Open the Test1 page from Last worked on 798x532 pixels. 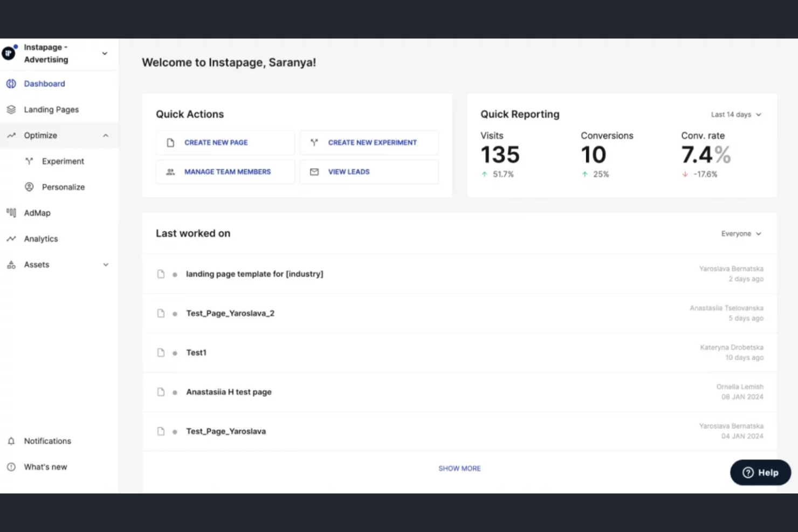click(x=196, y=353)
